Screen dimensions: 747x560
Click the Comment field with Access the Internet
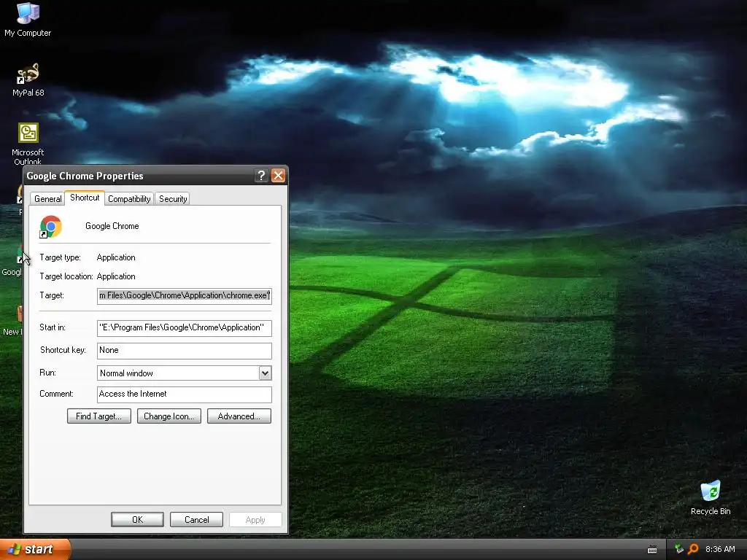[x=185, y=394]
